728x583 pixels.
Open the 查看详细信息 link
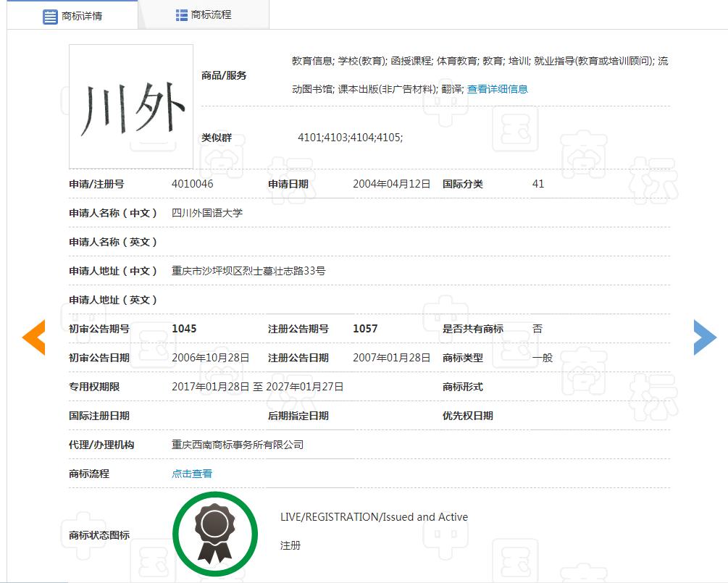pos(497,89)
